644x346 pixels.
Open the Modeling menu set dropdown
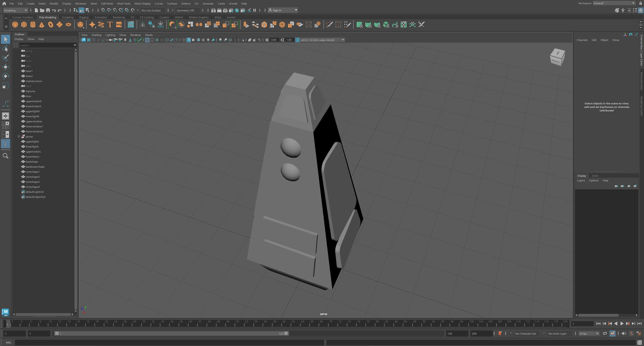click(x=15, y=10)
